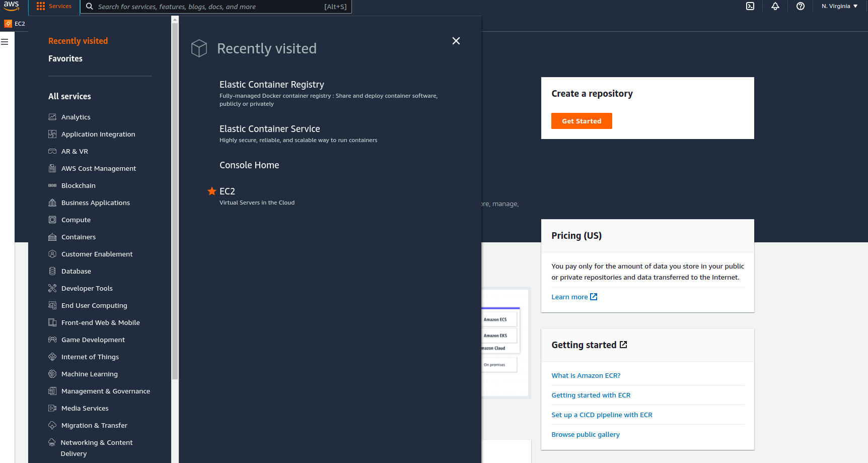The width and height of the screenshot is (868, 463).
Task: Select the Analytics category icon
Action: (53, 116)
